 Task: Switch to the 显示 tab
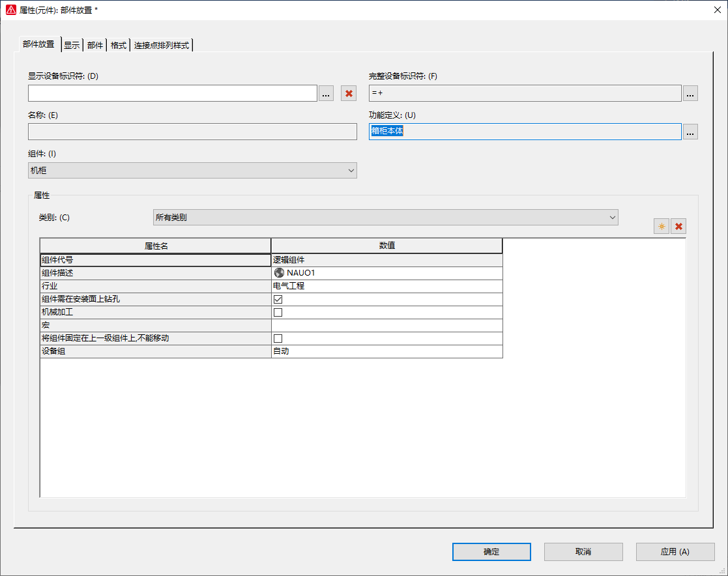72,45
